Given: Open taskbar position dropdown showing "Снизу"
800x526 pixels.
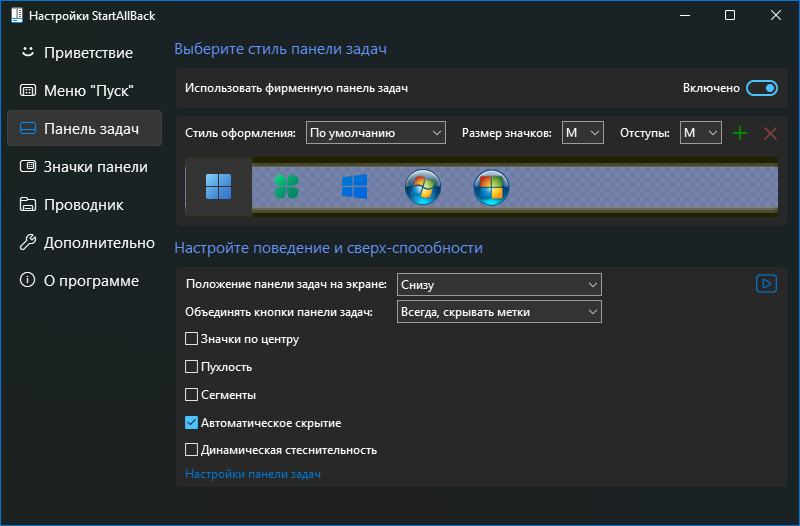Looking at the screenshot, I should (499, 285).
